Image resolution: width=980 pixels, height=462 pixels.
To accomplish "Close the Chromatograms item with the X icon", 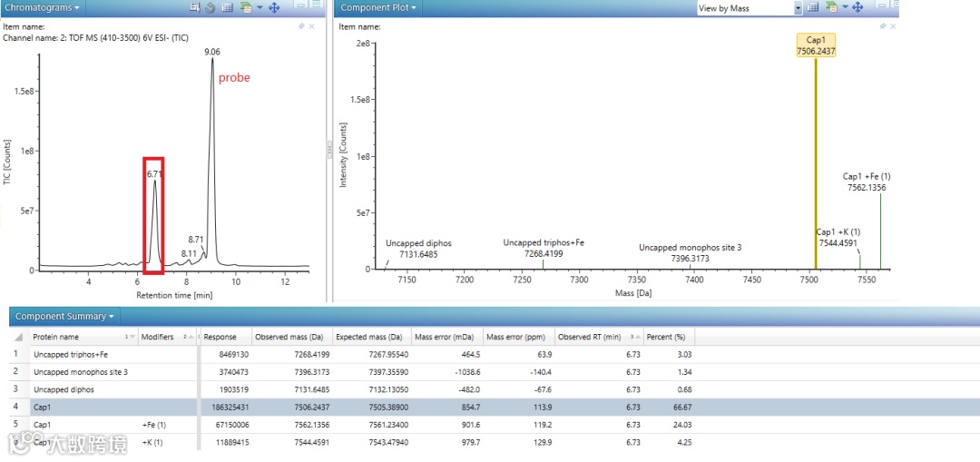I will point(312,26).
